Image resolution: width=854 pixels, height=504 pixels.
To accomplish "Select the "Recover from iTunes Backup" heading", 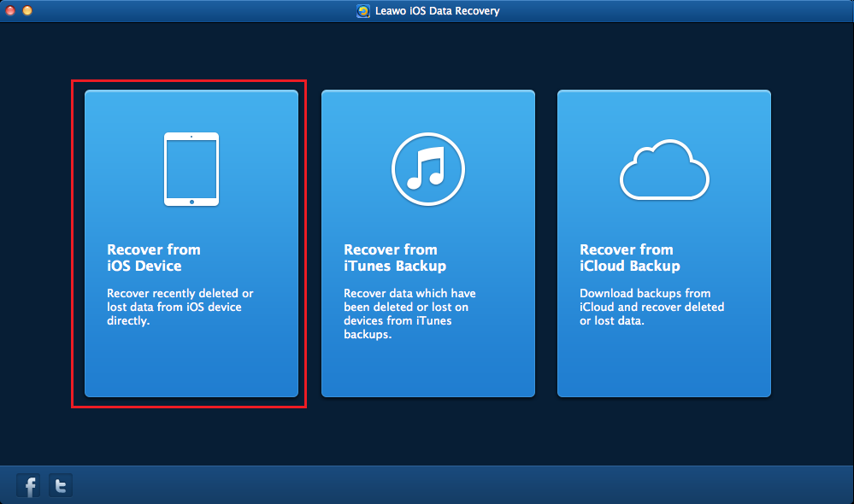I will click(x=394, y=258).
